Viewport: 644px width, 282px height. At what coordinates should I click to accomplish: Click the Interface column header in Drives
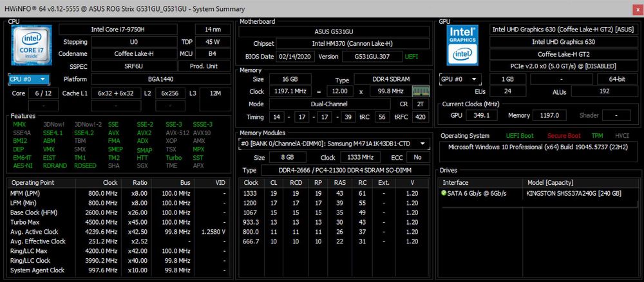480,183
